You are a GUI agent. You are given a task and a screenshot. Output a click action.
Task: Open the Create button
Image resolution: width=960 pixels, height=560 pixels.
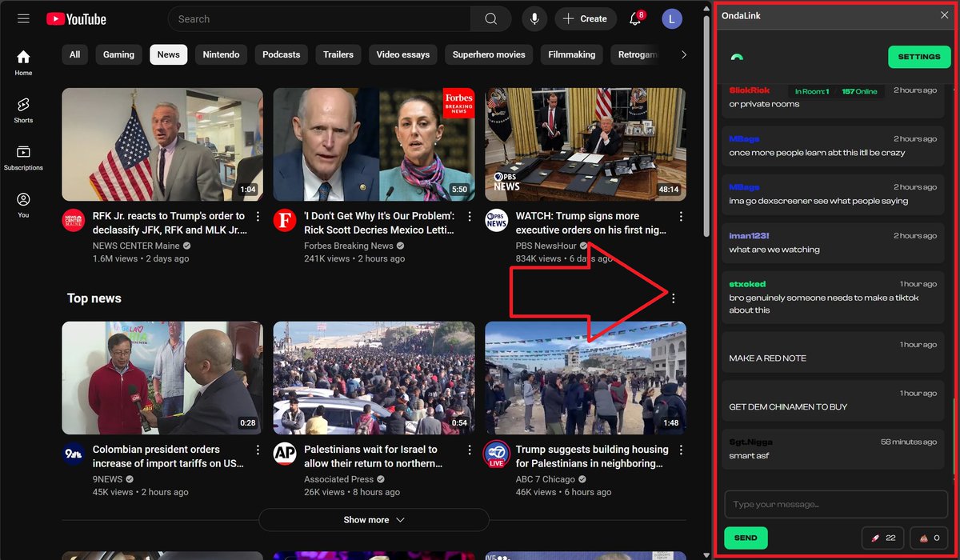coord(586,18)
